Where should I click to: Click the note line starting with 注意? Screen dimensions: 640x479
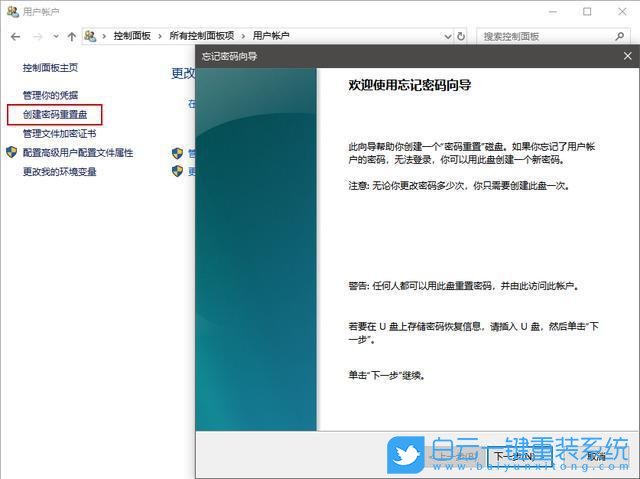click(x=459, y=186)
